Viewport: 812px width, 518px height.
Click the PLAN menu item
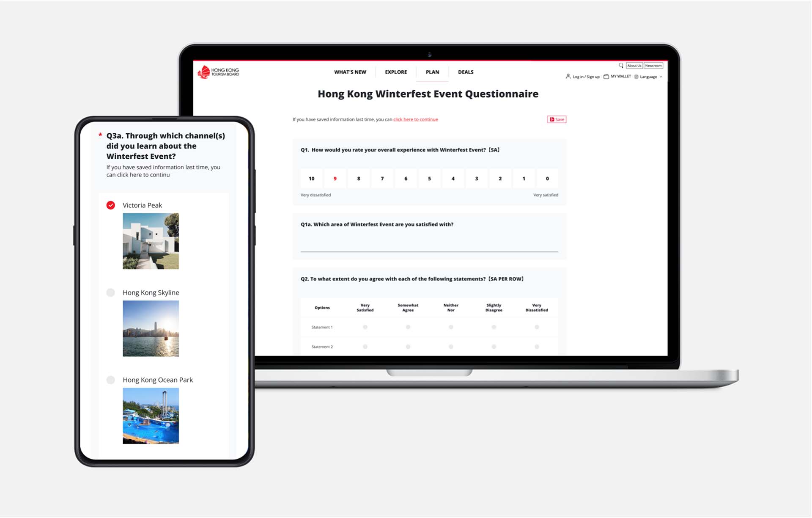pos(433,72)
